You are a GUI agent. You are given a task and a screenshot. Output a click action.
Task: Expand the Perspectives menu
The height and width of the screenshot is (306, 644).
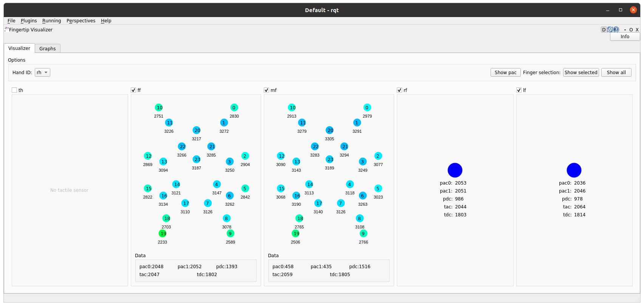tap(81, 21)
